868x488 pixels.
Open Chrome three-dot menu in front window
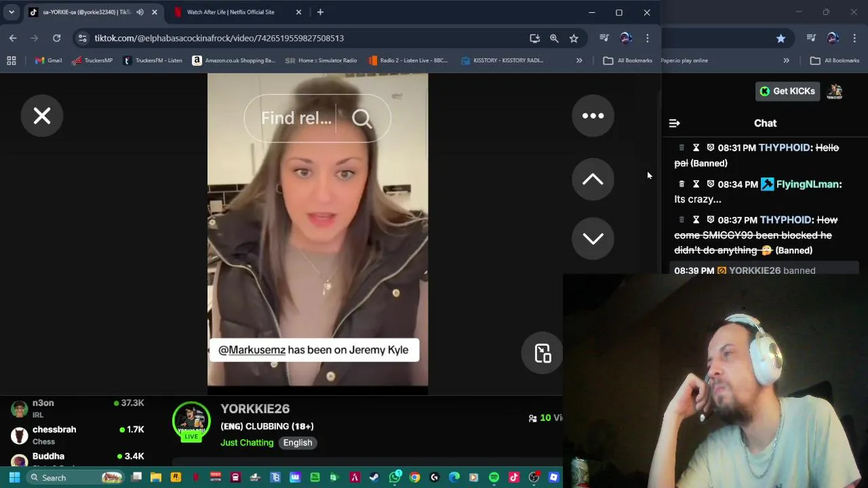point(647,38)
